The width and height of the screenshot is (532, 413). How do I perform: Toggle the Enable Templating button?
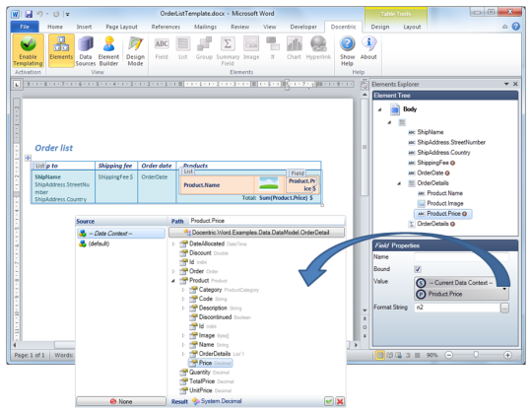coord(29,51)
